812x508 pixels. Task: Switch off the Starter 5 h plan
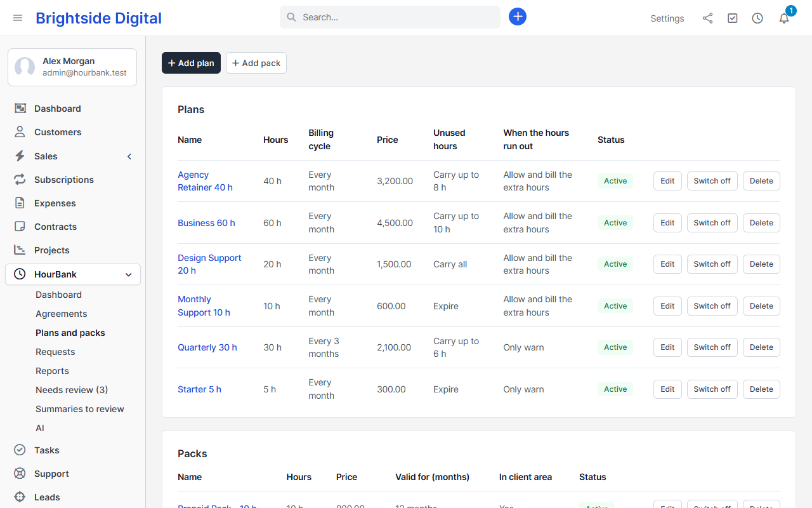[x=712, y=389]
